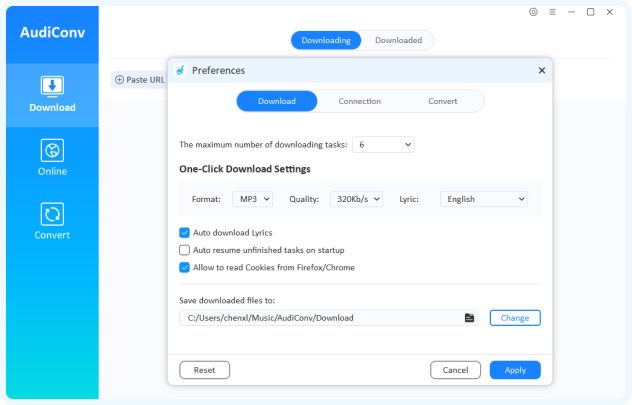Close the AudiConv main window
Viewport: 632px width, 405px height.
pyautogui.click(x=610, y=12)
